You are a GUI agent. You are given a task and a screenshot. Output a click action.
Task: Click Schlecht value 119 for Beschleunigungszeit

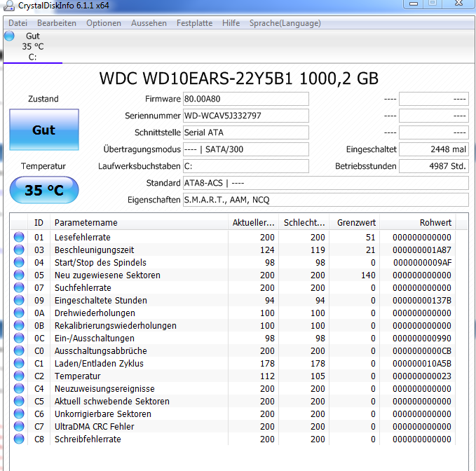pos(318,250)
